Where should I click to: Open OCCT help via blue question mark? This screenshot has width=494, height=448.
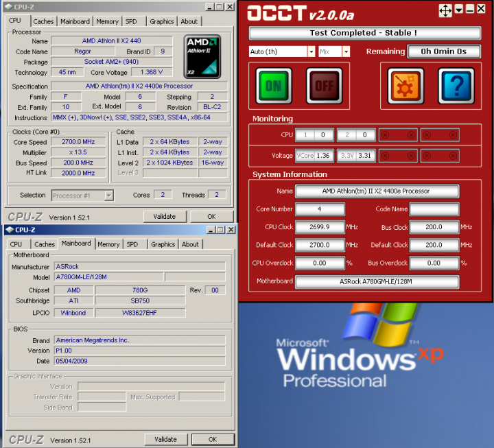click(x=456, y=86)
